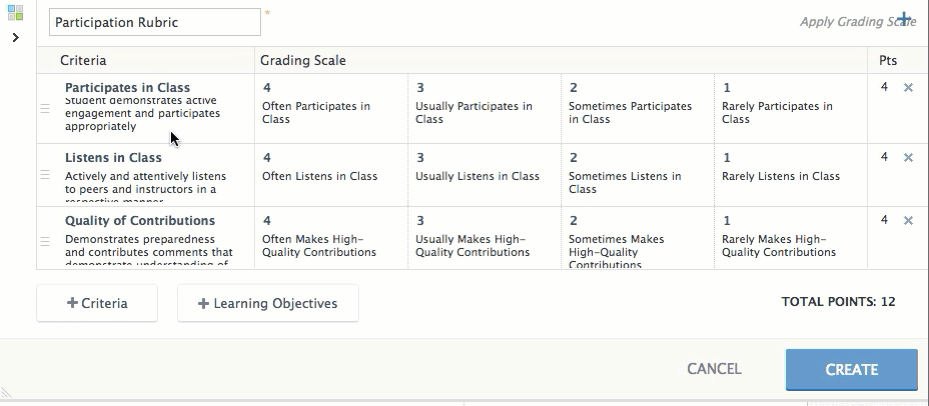
Task: Grab Participates in Class drag handle
Action: click(x=45, y=108)
